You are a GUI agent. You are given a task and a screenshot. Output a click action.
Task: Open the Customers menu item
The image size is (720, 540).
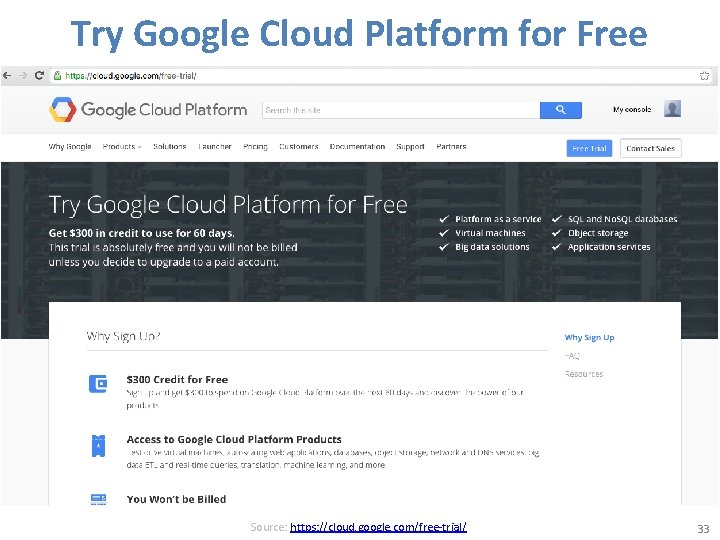[298, 146]
